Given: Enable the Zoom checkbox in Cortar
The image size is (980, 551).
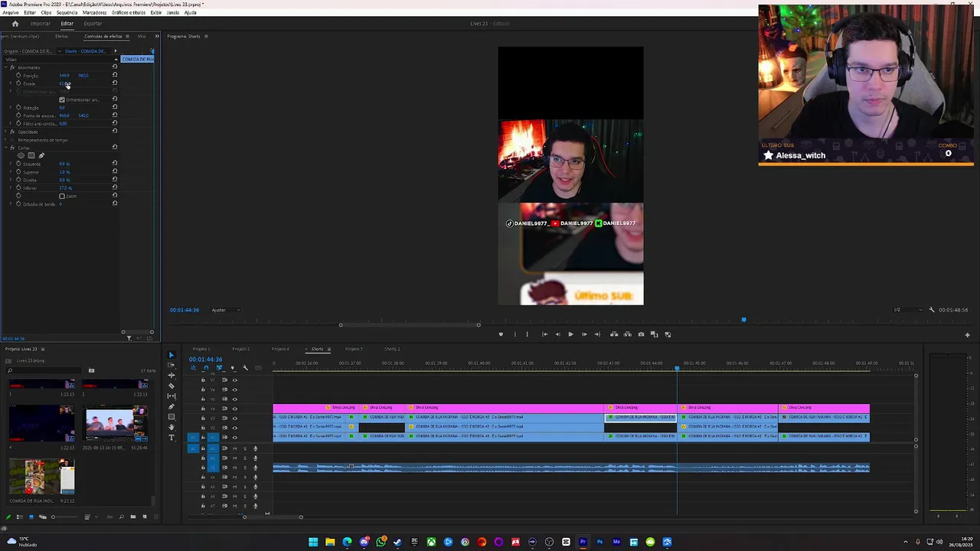Looking at the screenshot, I should [62, 196].
